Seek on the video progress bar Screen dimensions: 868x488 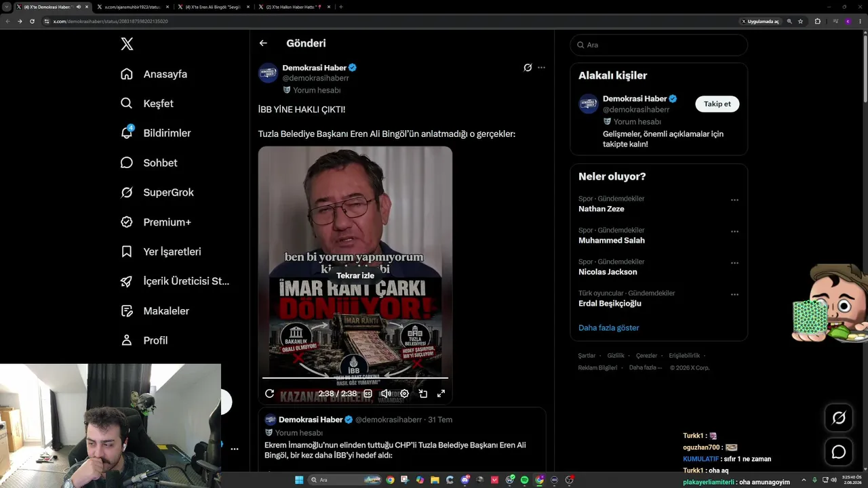click(x=355, y=378)
